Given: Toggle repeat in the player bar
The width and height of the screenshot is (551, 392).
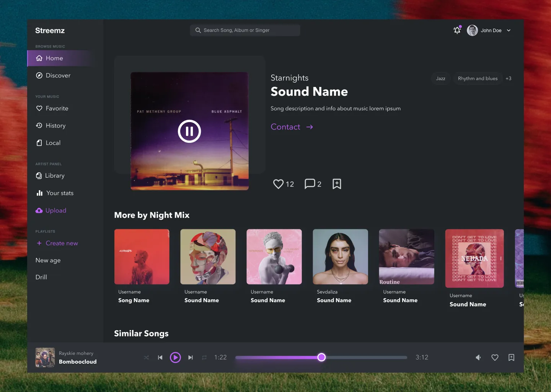Looking at the screenshot, I should point(204,358).
